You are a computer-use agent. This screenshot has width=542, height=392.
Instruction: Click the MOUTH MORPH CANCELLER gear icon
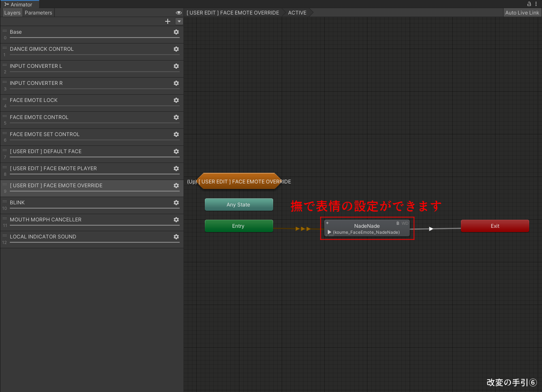click(176, 220)
